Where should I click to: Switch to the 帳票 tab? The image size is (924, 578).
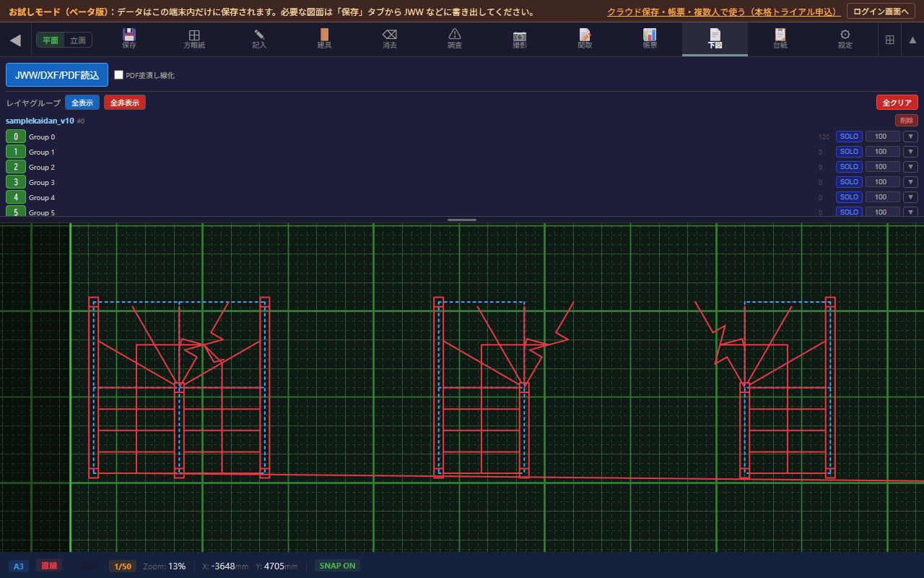650,39
